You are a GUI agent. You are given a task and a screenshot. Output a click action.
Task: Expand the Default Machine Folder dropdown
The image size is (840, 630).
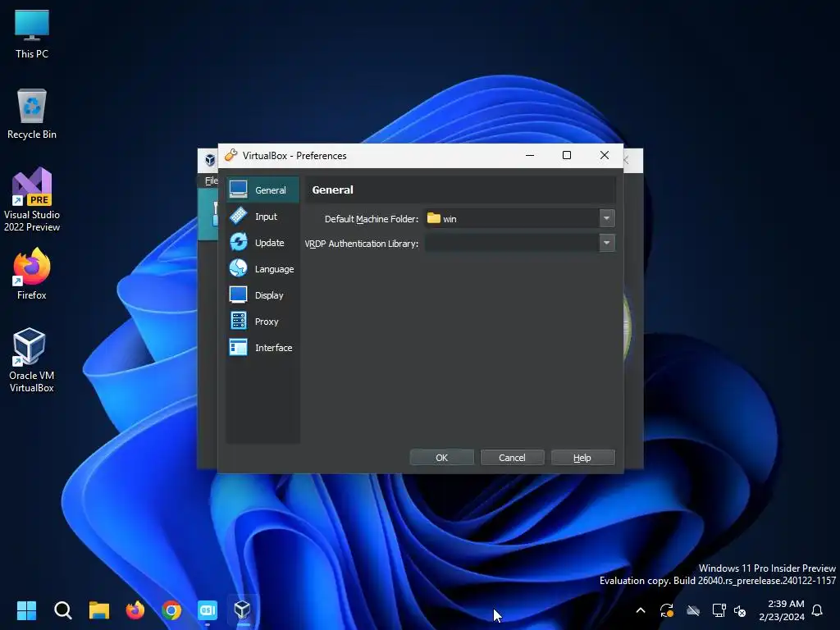[606, 218]
